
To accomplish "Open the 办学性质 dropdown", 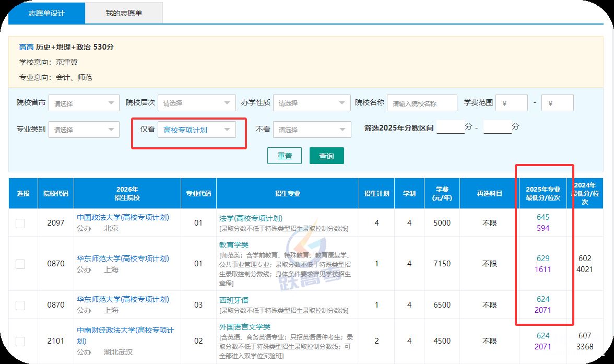I will (312, 103).
